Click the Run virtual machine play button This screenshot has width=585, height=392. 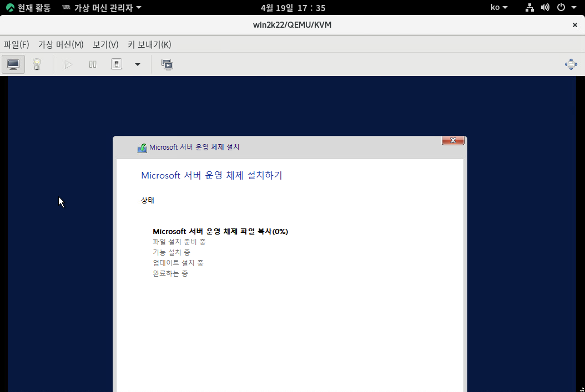click(x=68, y=64)
